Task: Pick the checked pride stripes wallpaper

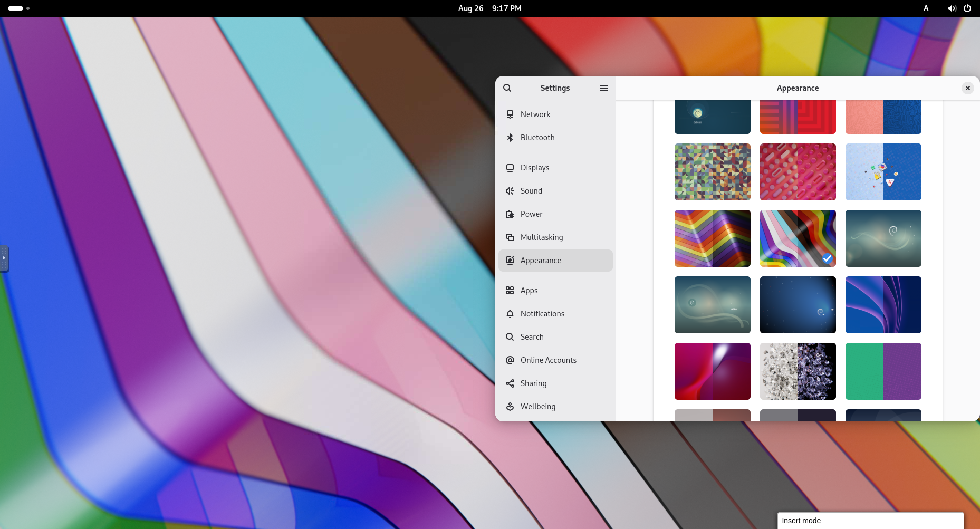Action: [798, 238]
